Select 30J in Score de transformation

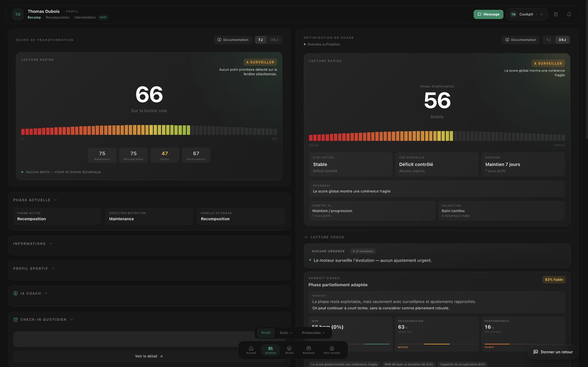tap(274, 40)
